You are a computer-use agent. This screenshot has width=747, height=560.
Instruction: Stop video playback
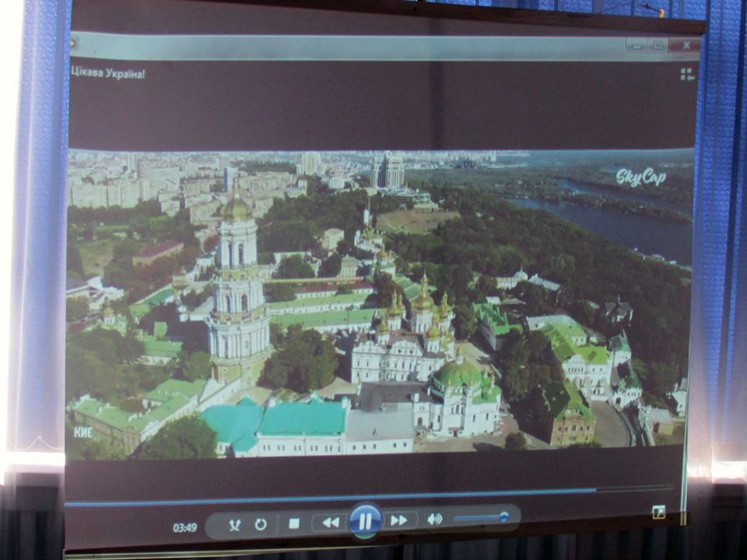click(x=294, y=523)
